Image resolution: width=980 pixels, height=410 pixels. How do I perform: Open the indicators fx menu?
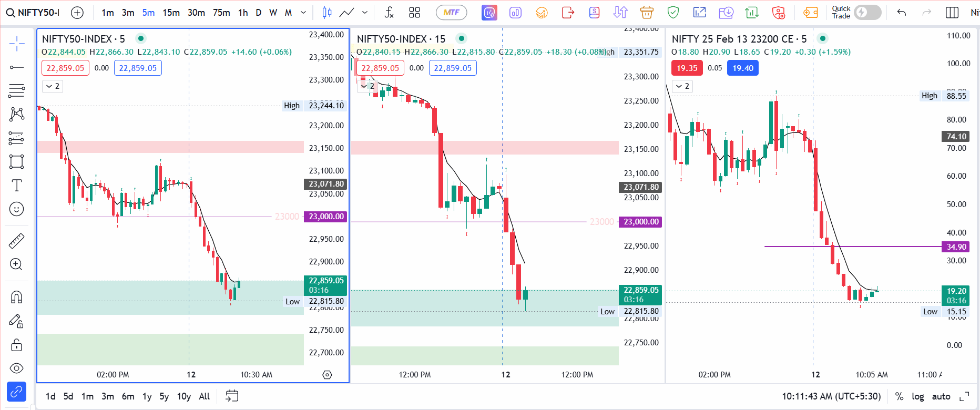[389, 12]
